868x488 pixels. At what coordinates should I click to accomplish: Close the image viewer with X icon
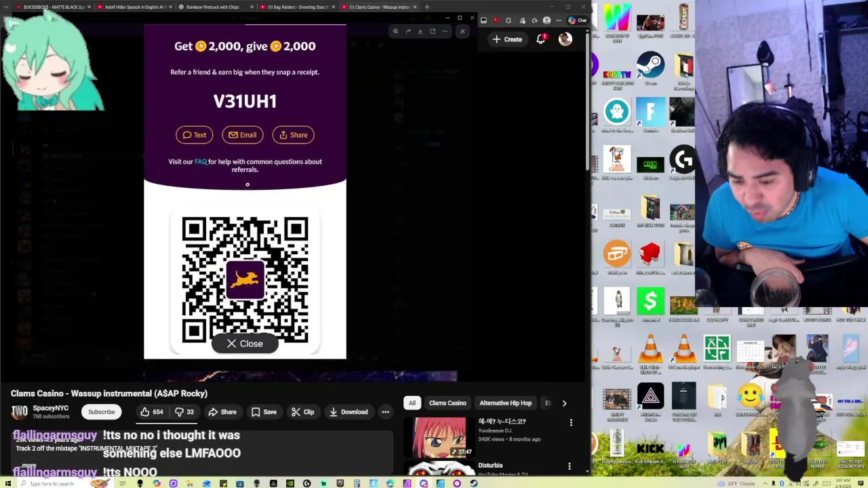tap(462, 31)
